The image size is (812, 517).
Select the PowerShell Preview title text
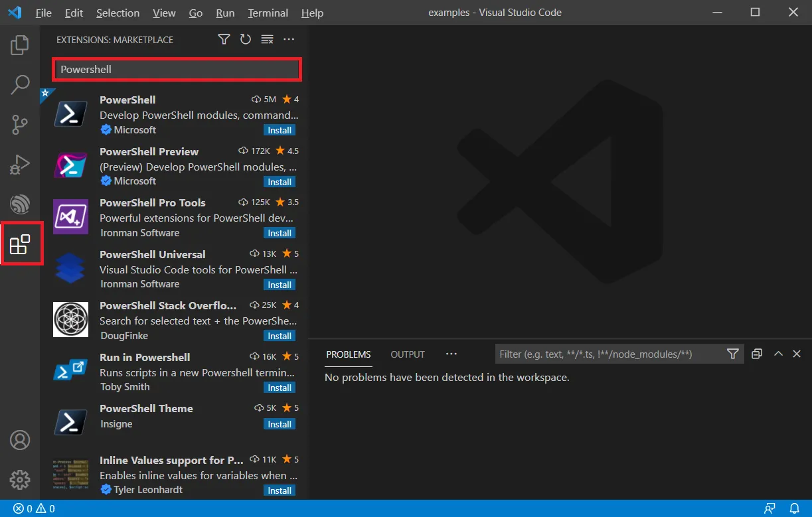tap(149, 151)
